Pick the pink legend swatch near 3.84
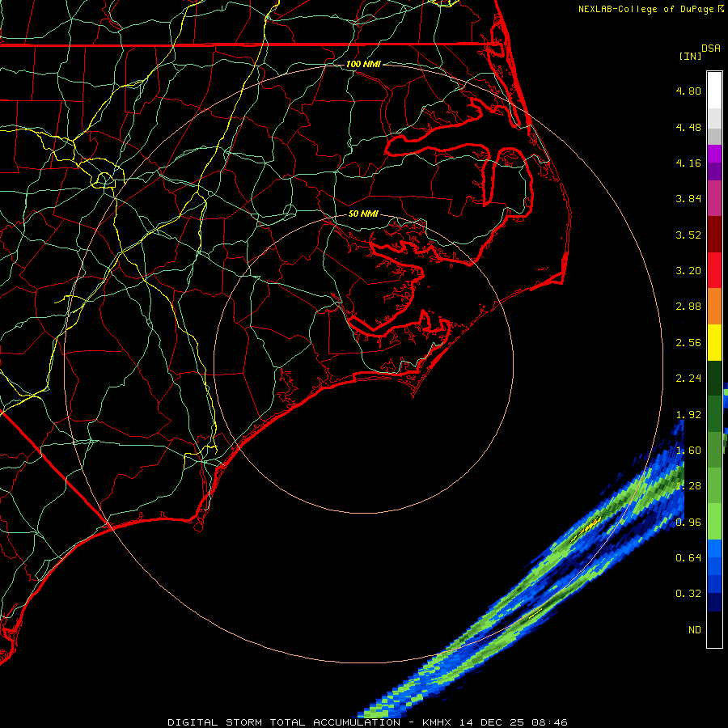This screenshot has width=728, height=728. 714,198
